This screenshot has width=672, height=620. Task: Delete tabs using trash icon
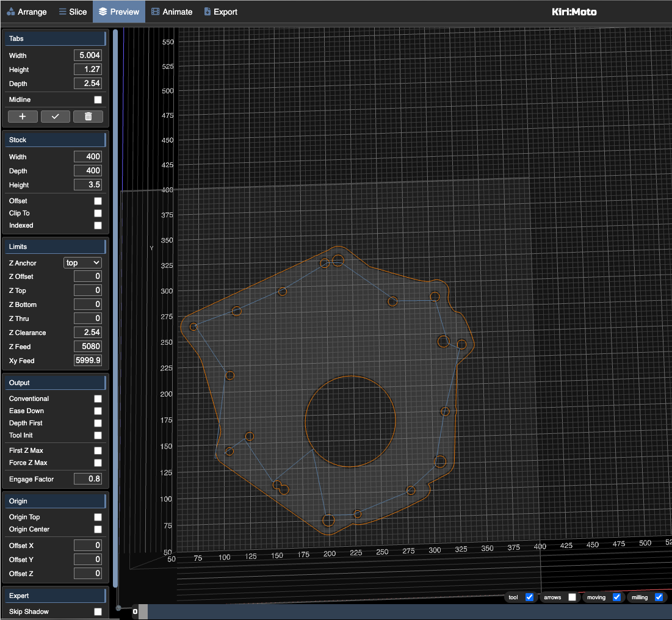[88, 117]
